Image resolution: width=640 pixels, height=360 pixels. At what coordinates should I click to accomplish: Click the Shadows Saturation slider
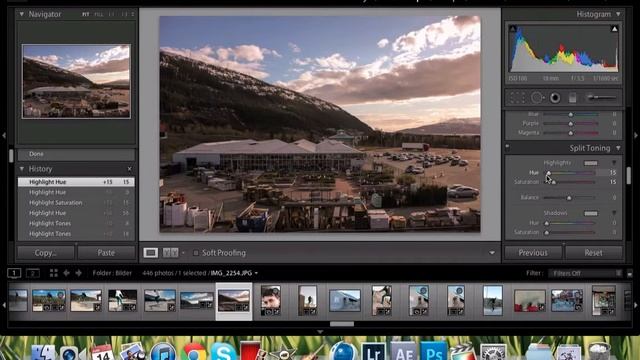570,232
